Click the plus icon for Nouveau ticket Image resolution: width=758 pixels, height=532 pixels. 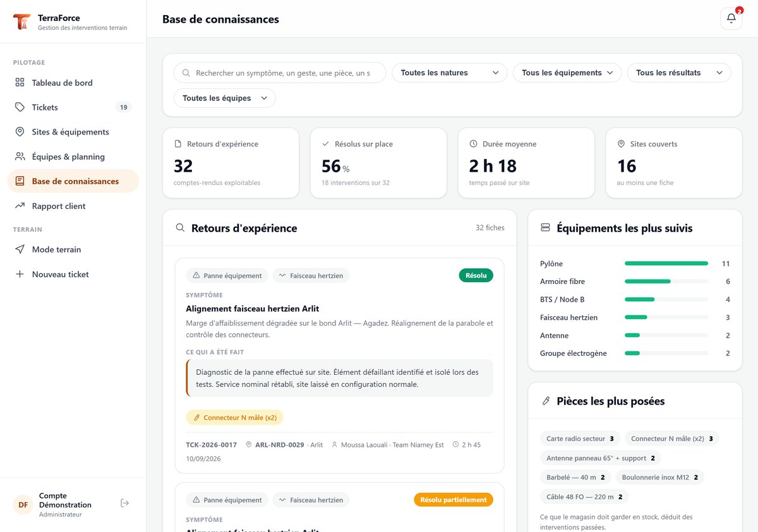pos(20,274)
